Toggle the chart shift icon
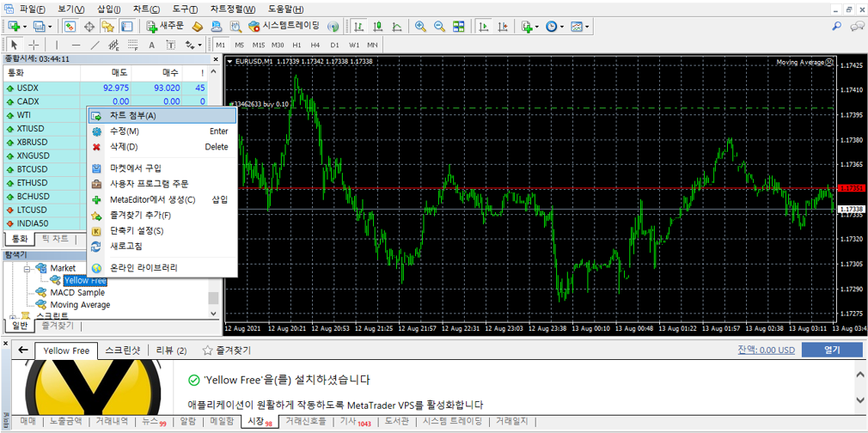This screenshot has width=868, height=433. coord(503,26)
